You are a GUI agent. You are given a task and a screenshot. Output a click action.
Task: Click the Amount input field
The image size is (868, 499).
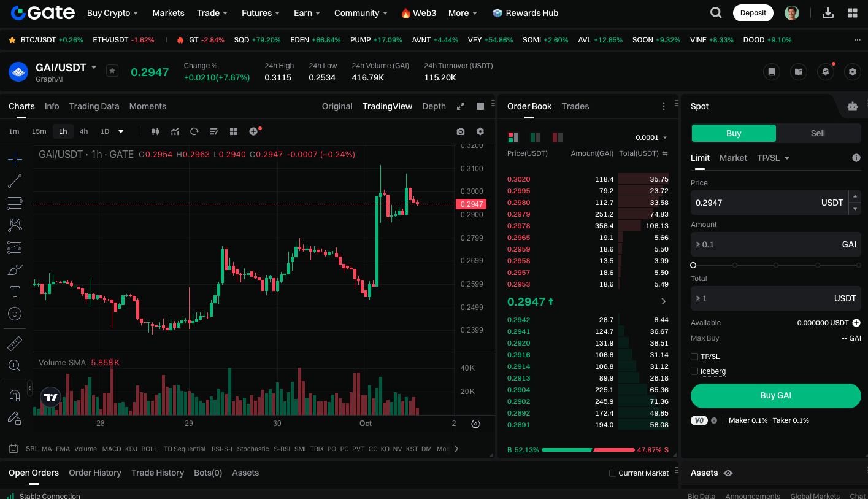point(776,244)
